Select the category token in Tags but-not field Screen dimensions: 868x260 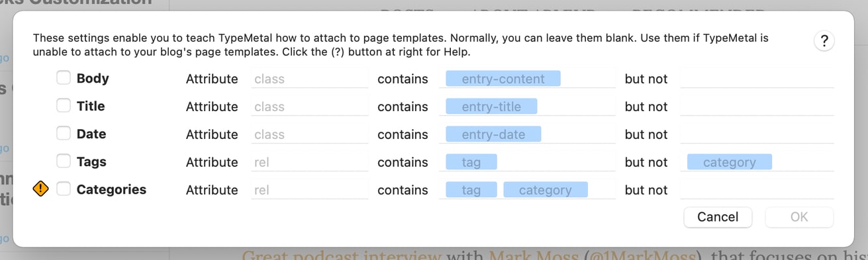coord(730,162)
